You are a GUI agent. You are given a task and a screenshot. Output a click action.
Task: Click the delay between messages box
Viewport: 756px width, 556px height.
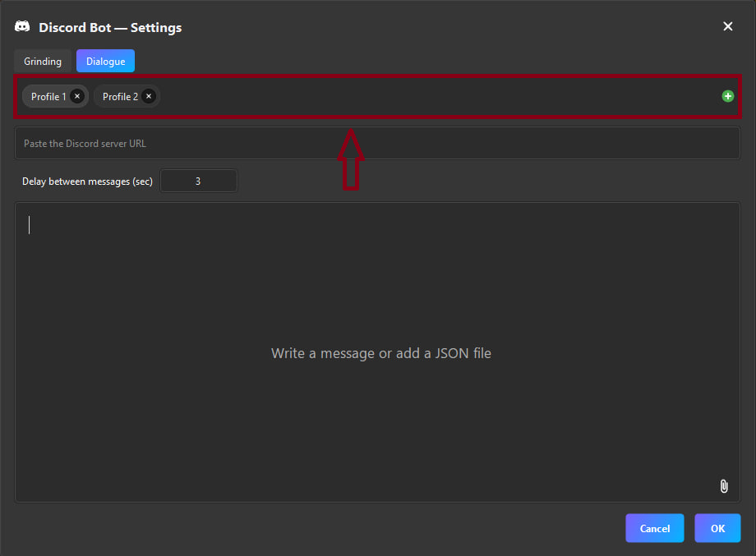[198, 181]
